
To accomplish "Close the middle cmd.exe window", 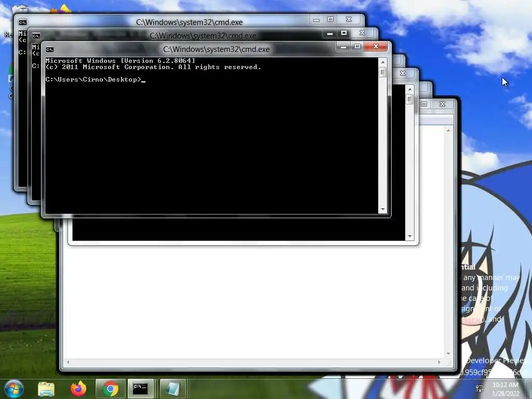I will pos(362,33).
